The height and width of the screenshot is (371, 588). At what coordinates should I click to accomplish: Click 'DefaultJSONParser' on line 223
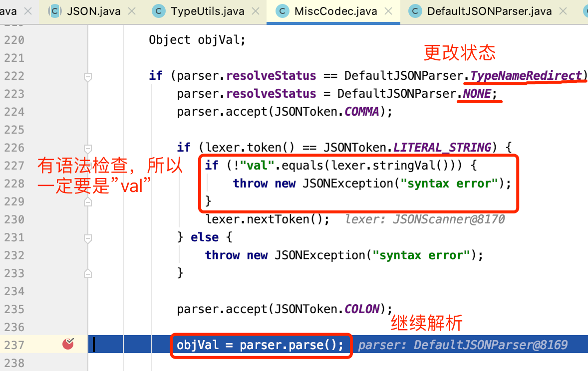click(x=397, y=94)
